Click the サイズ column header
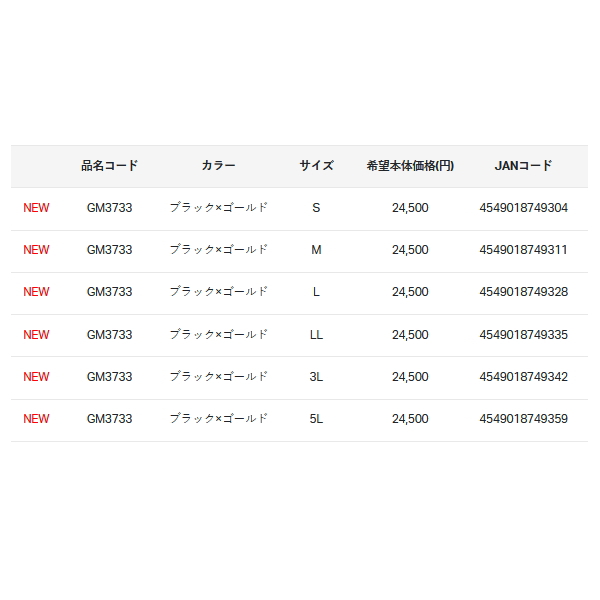This screenshot has height=600, width=600. click(x=316, y=166)
